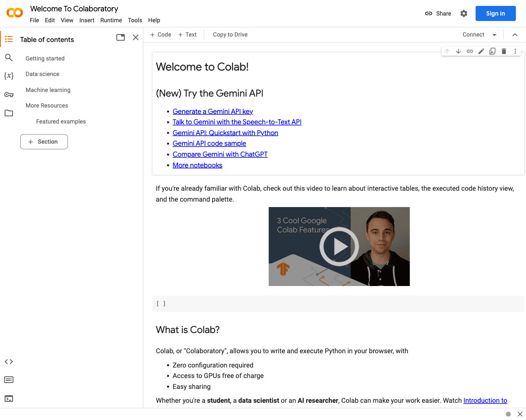Click the Connect button
Screen dimensions: 526x420
473,35
